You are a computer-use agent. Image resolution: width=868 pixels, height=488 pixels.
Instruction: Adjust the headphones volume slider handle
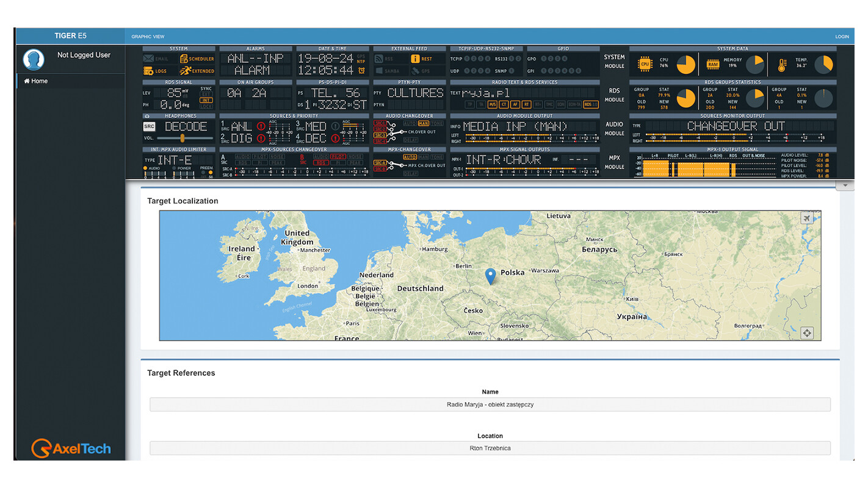click(183, 138)
